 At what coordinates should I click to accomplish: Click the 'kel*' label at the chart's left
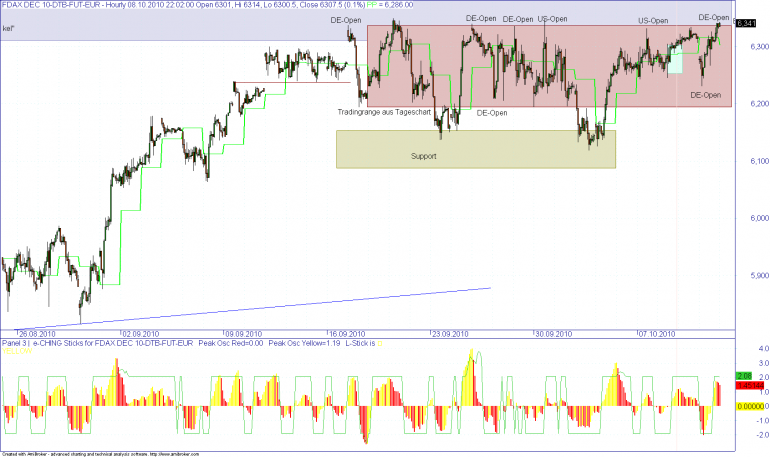pyautogui.click(x=8, y=28)
